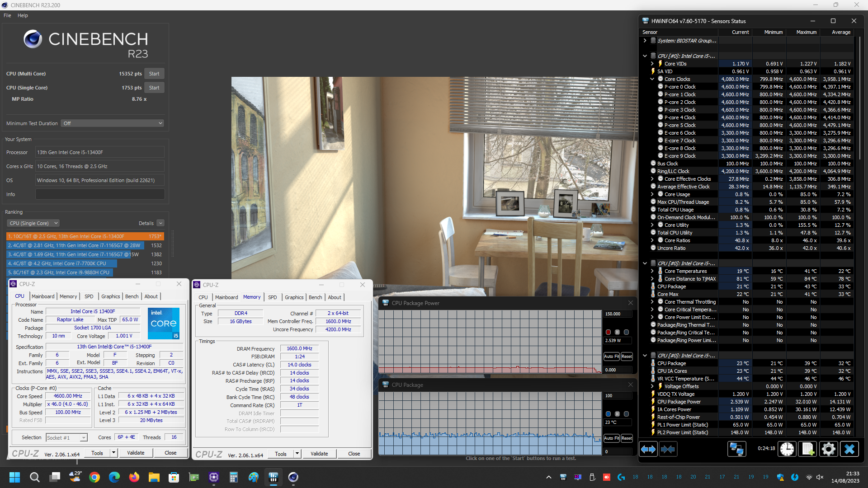Click Details dropdown arrow in Ranking
Image resolution: width=868 pixels, height=488 pixels.
coord(160,223)
